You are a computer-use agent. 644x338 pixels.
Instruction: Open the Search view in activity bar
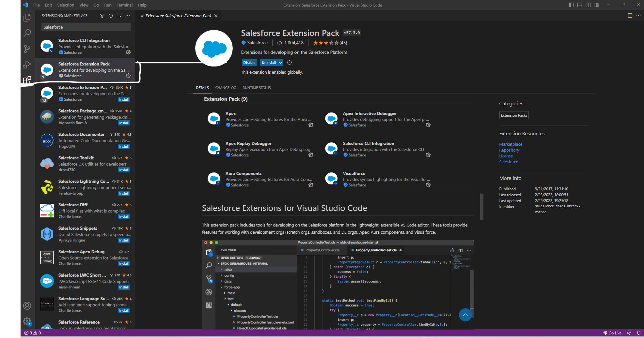(x=27, y=33)
